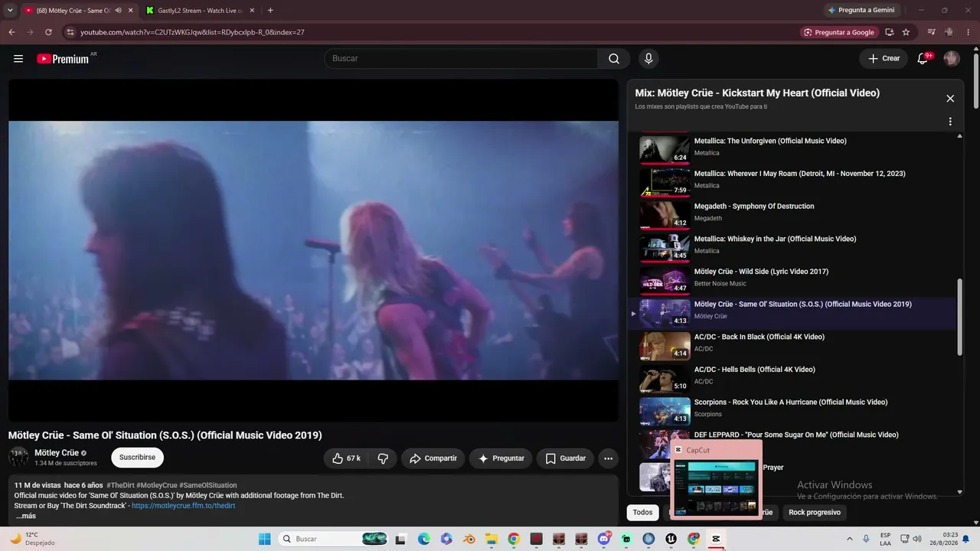This screenshot has width=980, height=551.
Task: Bookmark this page with star icon
Action: 906,32
